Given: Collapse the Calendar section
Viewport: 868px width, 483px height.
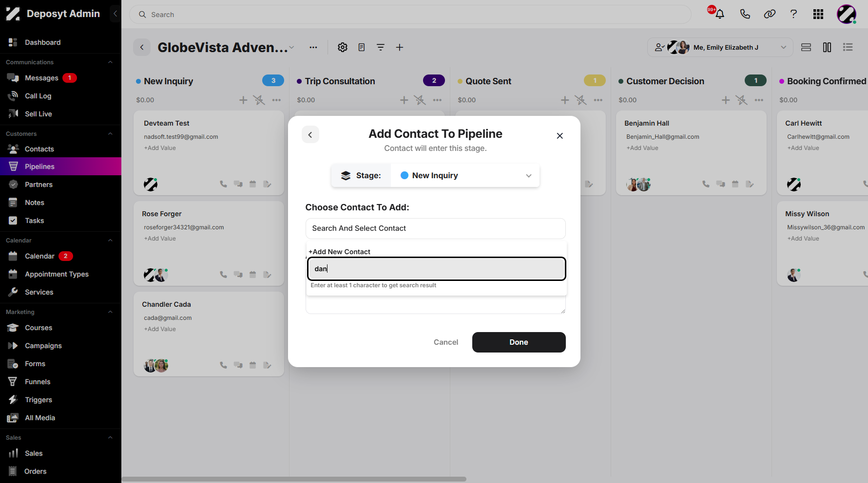Looking at the screenshot, I should pos(110,241).
